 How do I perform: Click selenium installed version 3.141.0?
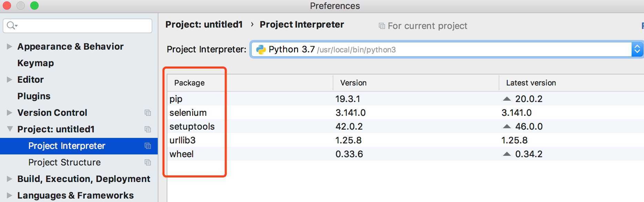pyautogui.click(x=351, y=113)
